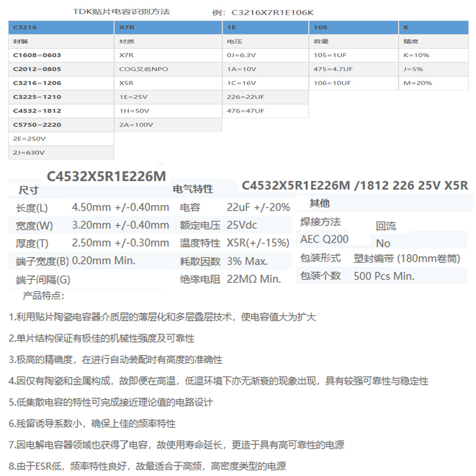
Task: Click the 回流 soldering method value
Action: coord(386,226)
